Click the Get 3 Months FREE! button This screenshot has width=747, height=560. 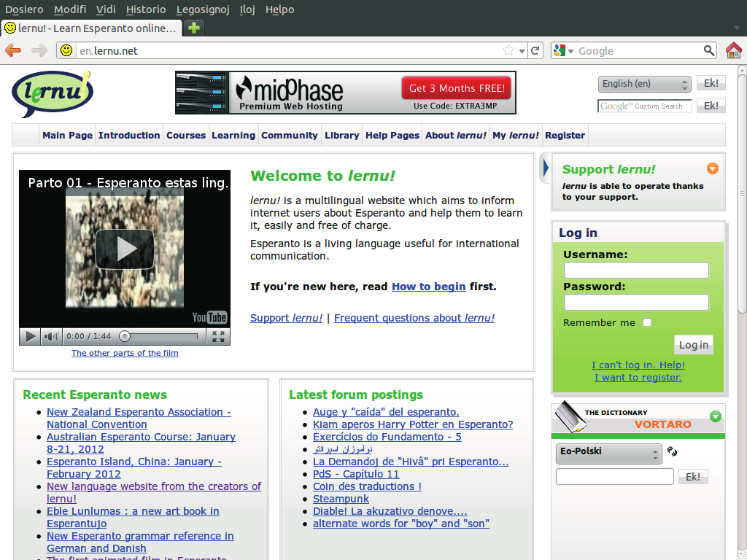pos(457,88)
